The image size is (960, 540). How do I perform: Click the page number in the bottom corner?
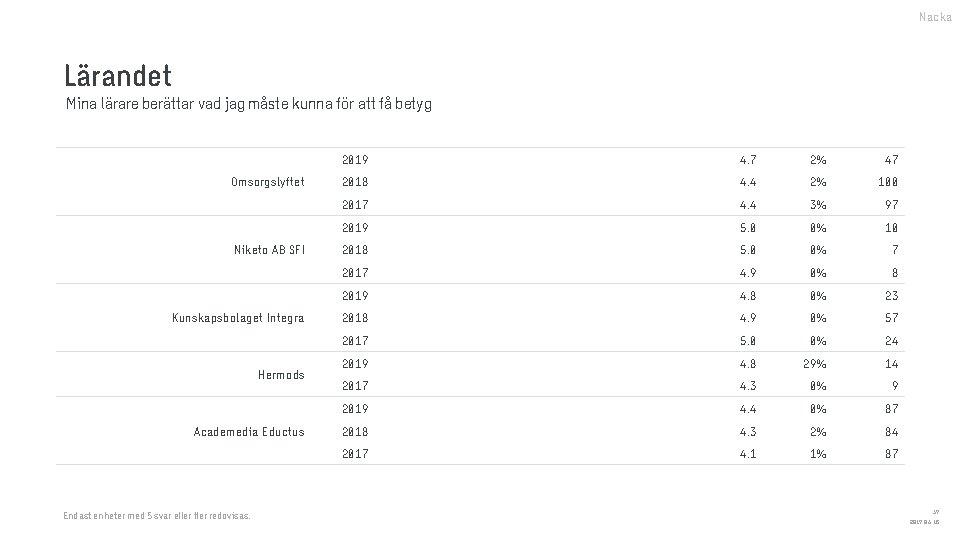click(936, 512)
